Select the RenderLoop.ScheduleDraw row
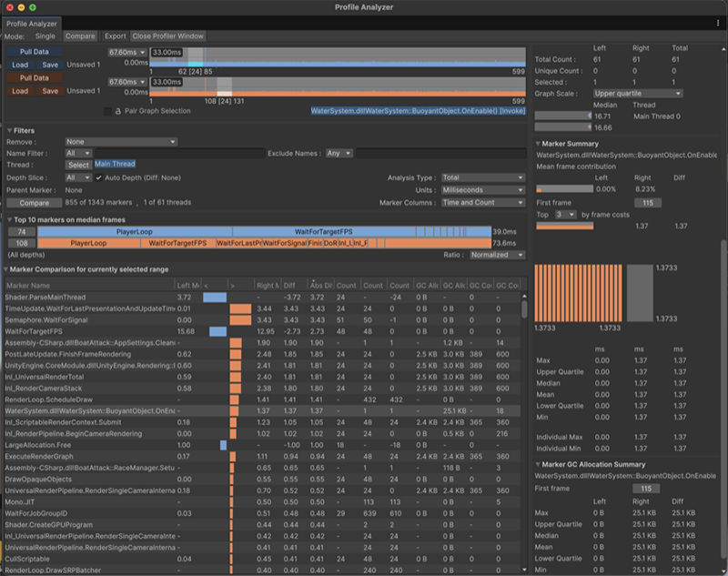Image resolution: width=728 pixels, height=576 pixels. pyautogui.click(x=263, y=399)
